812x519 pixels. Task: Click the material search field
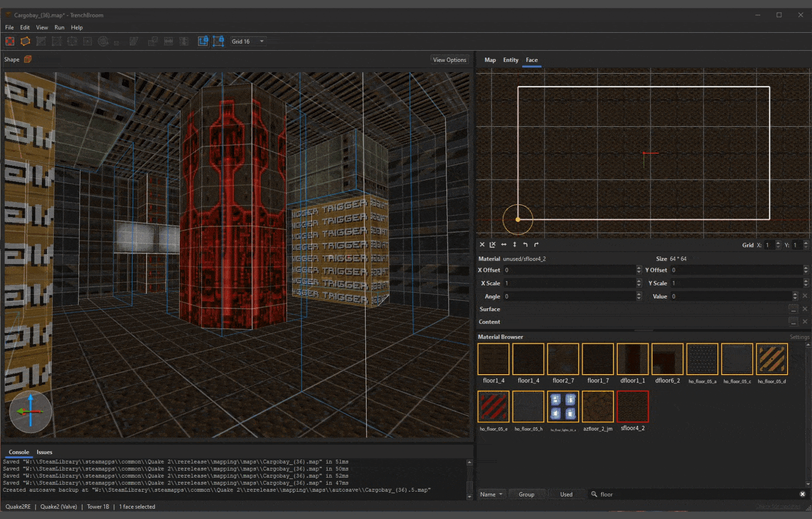tap(698, 494)
